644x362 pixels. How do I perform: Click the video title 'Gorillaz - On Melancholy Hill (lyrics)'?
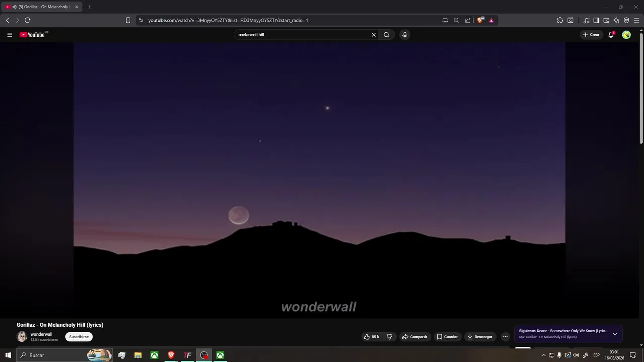(60, 325)
